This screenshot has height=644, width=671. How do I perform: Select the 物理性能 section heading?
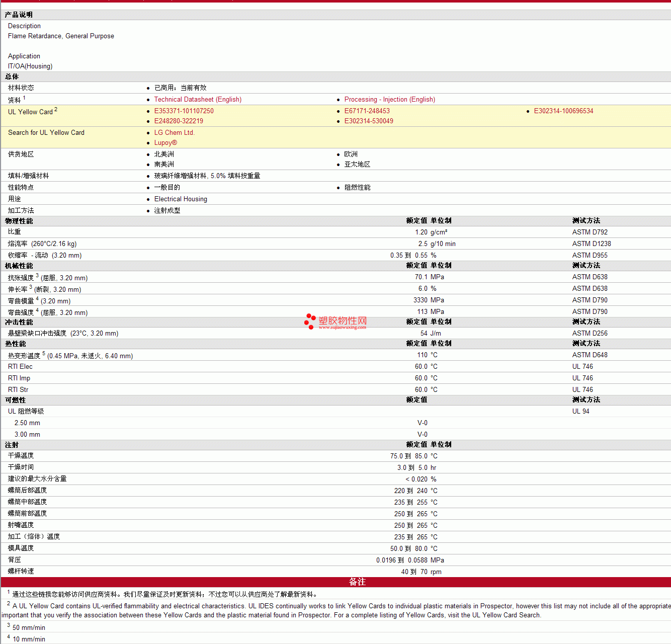pyautogui.click(x=19, y=221)
